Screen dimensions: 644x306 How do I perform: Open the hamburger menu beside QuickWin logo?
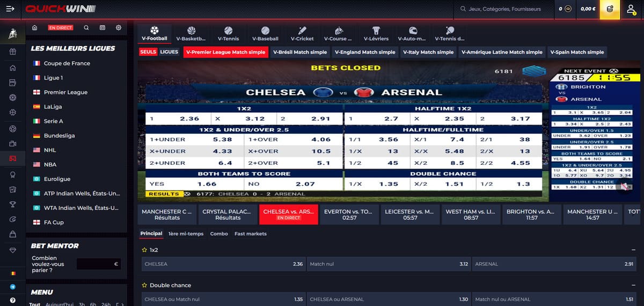[x=11, y=9]
